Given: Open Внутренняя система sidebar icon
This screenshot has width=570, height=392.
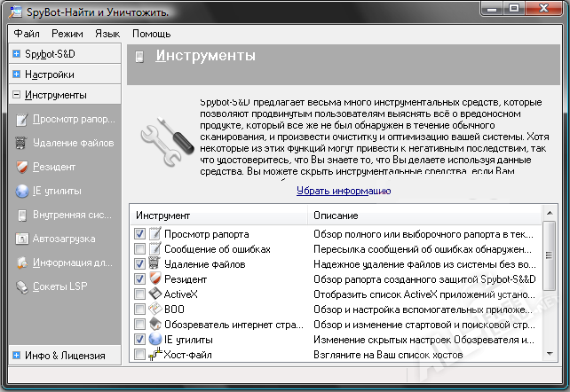Looking at the screenshot, I should (21, 215).
